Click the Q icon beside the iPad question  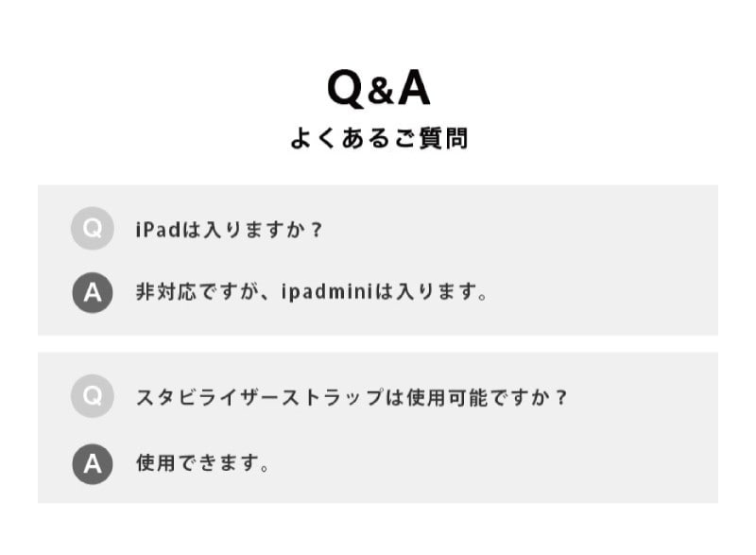click(92, 229)
